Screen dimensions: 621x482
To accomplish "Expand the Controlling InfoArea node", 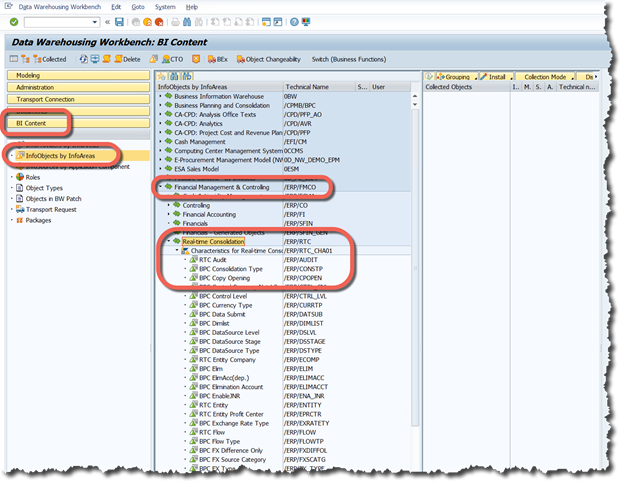I will coord(168,205).
